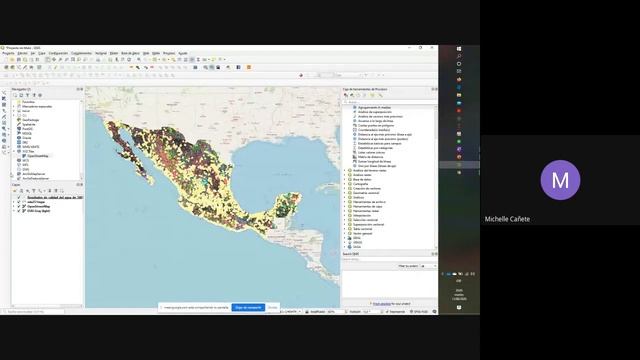Click the save project toolbar icon

coord(18,60)
